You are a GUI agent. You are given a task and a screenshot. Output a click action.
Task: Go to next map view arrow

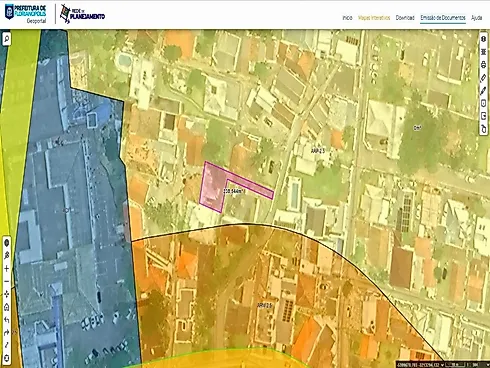point(6,333)
